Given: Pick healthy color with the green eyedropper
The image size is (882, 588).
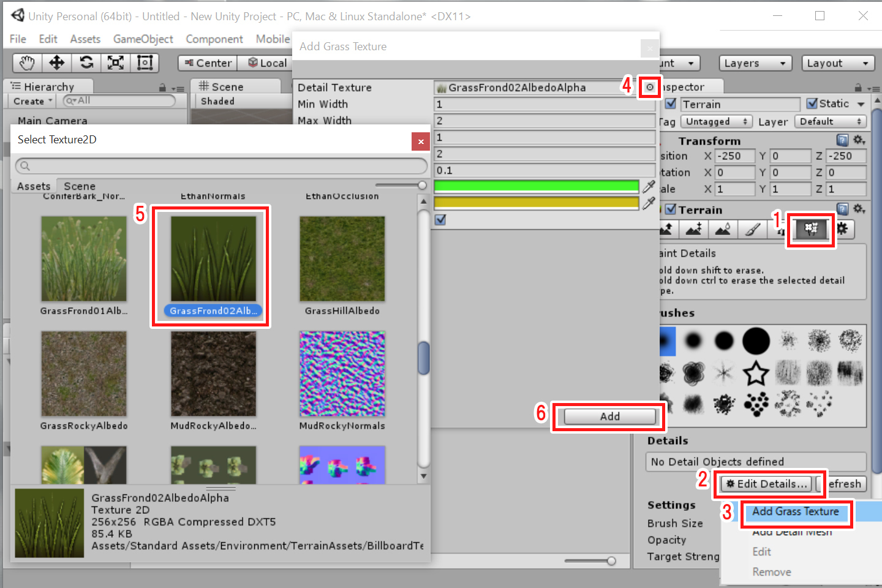Looking at the screenshot, I should (x=649, y=186).
